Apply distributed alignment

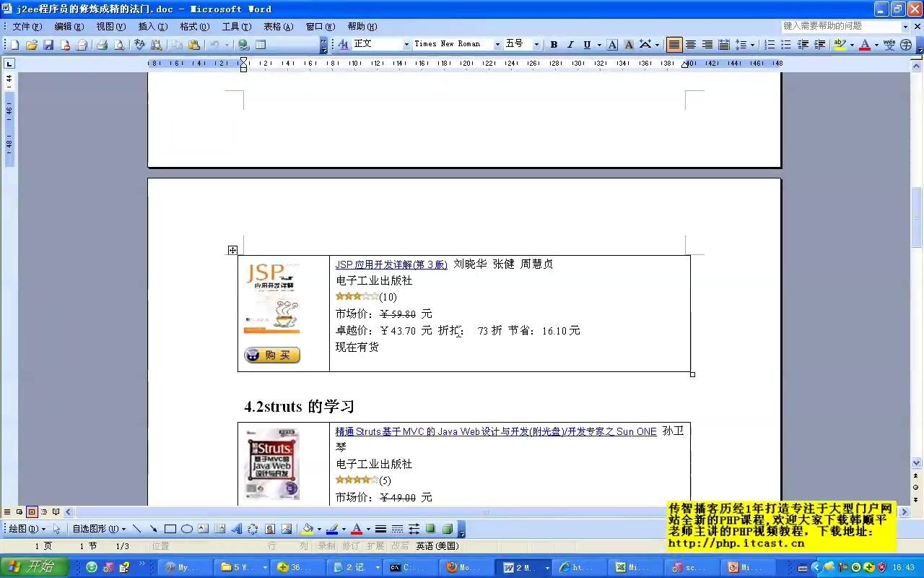[x=724, y=45]
